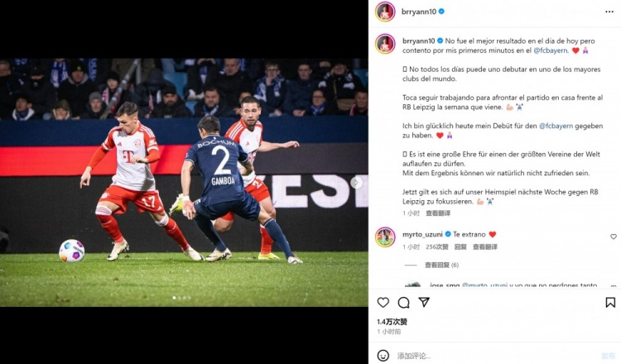View translation of myrto_uzuni comment
Image resolution: width=621 pixels, height=364 pixels.
point(485,247)
